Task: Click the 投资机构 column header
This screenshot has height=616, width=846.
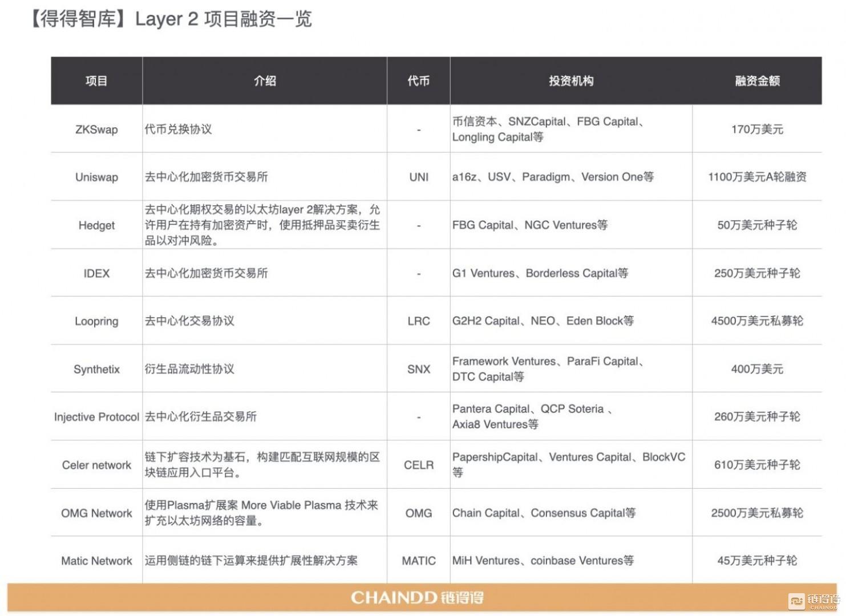Action: point(570,80)
